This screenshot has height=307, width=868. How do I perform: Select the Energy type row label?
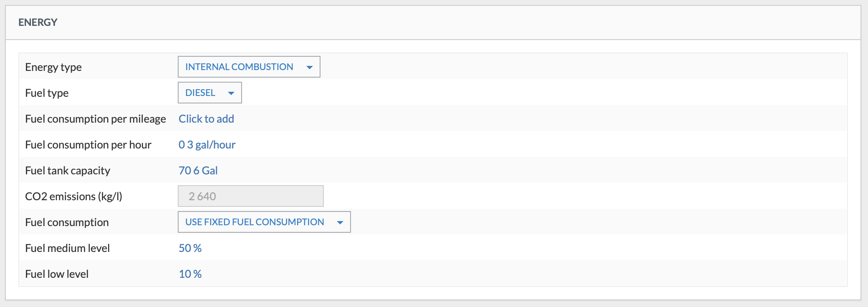[x=53, y=67]
